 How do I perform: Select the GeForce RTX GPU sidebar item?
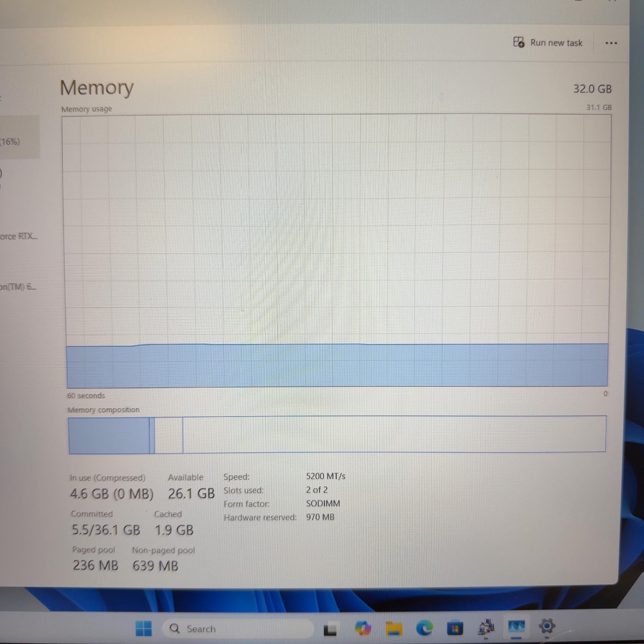(19, 236)
